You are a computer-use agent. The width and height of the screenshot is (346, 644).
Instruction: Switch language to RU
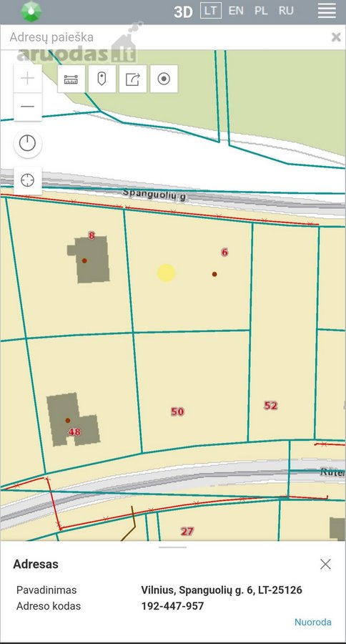(286, 11)
